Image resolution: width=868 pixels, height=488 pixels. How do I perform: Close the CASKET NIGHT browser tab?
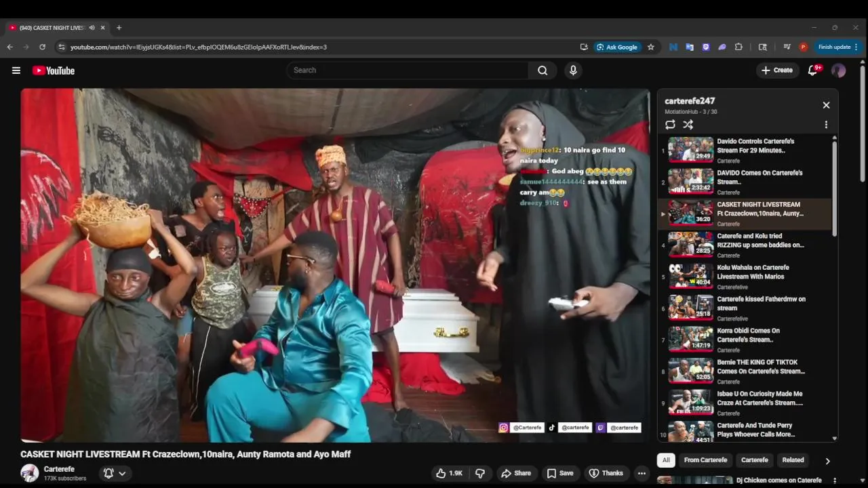click(x=103, y=28)
